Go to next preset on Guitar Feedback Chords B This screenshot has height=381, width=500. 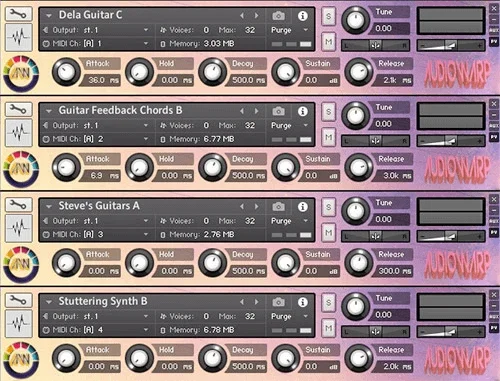point(256,111)
